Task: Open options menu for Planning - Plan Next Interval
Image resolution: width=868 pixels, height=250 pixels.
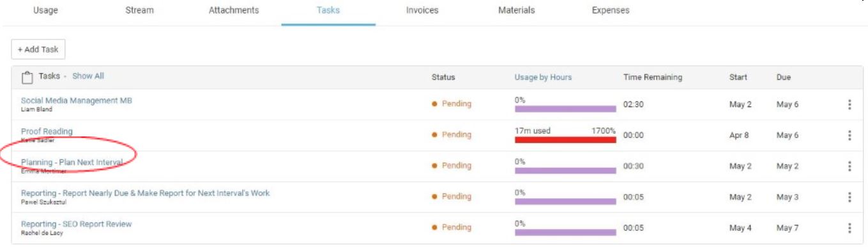Action: (x=849, y=166)
